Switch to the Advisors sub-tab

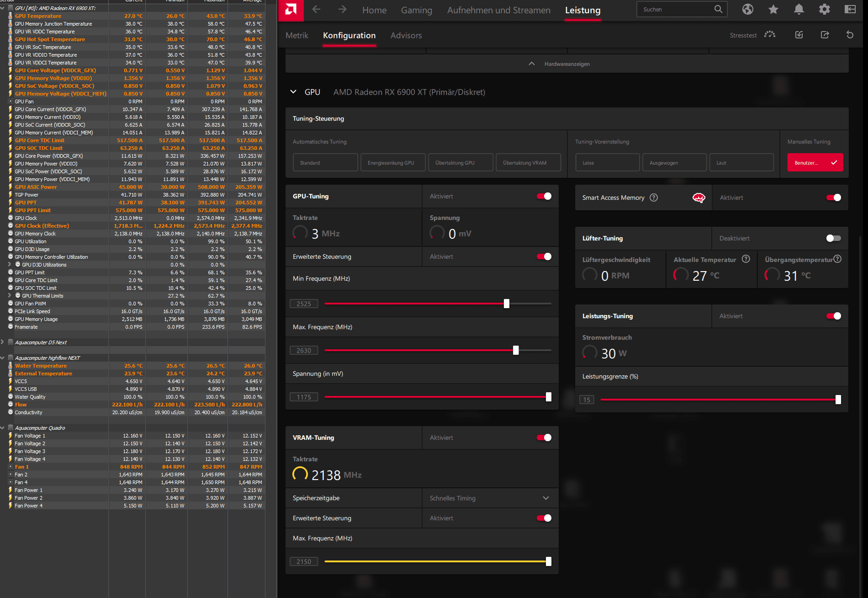coord(406,35)
